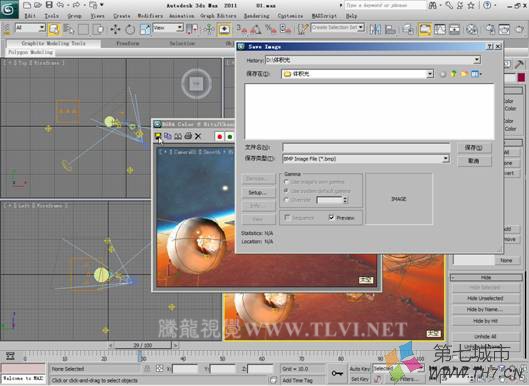The width and height of the screenshot is (529, 386).
Task: Click the Save File floppy icon in the title bar
Action: [x=49, y=5]
